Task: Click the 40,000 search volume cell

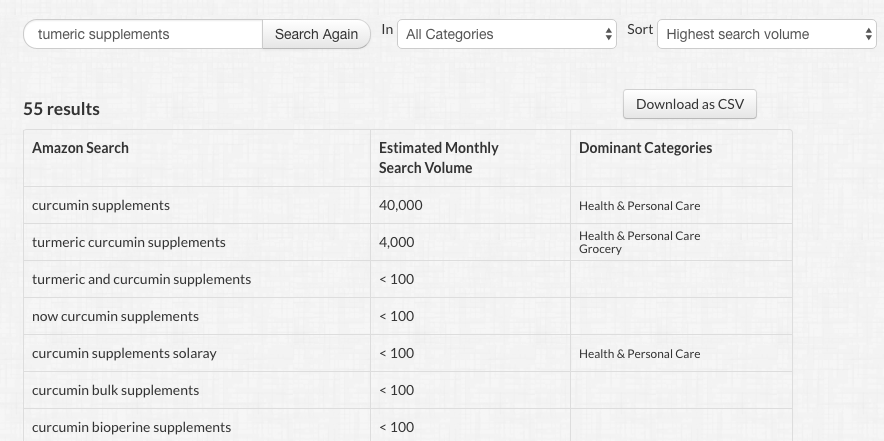Action: (470, 205)
